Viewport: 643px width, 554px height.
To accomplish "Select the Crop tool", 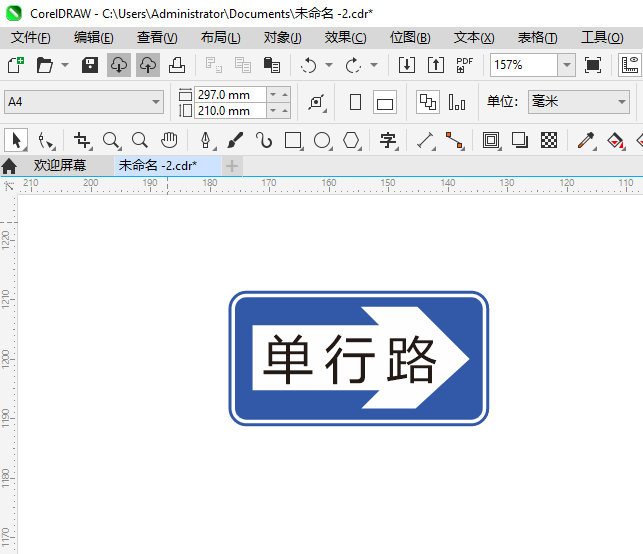I will 82,141.
